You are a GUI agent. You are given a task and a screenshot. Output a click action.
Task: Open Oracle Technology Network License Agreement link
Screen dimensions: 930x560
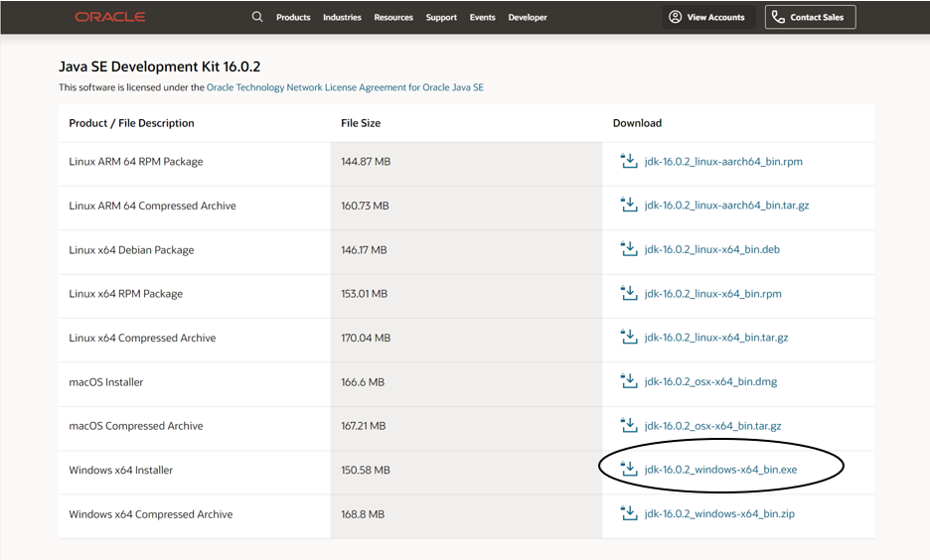(345, 87)
